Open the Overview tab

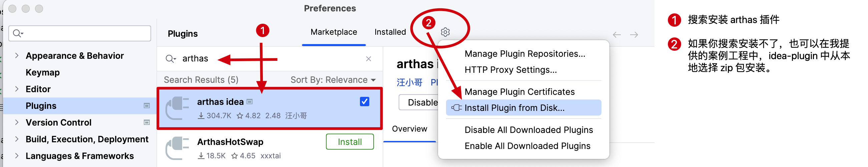point(409,129)
